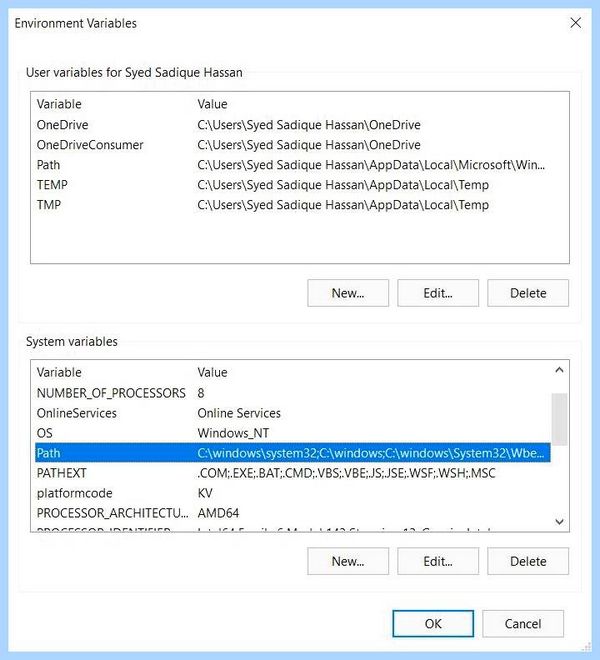
Task: Dismiss dialog with Cancel button
Action: 523,623
